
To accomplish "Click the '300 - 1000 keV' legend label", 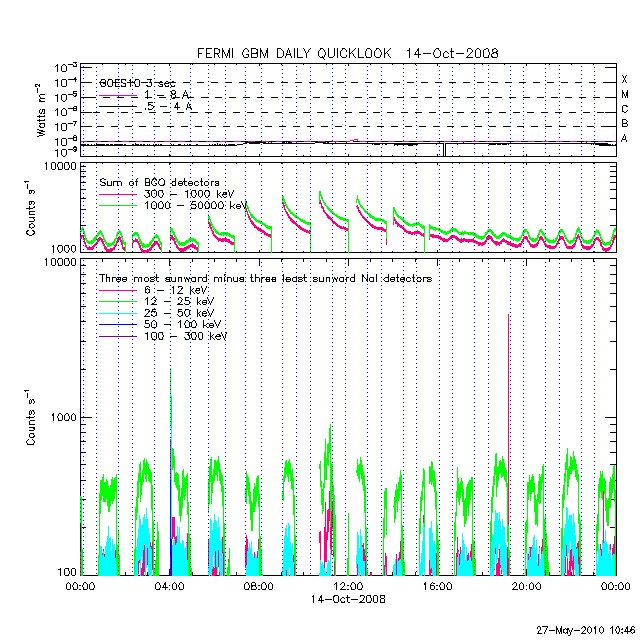I will [x=189, y=194].
